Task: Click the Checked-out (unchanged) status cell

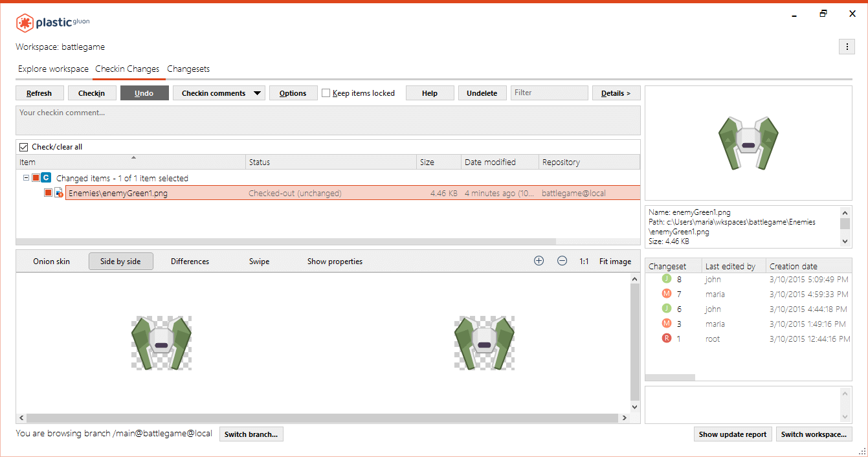Action: click(x=295, y=193)
